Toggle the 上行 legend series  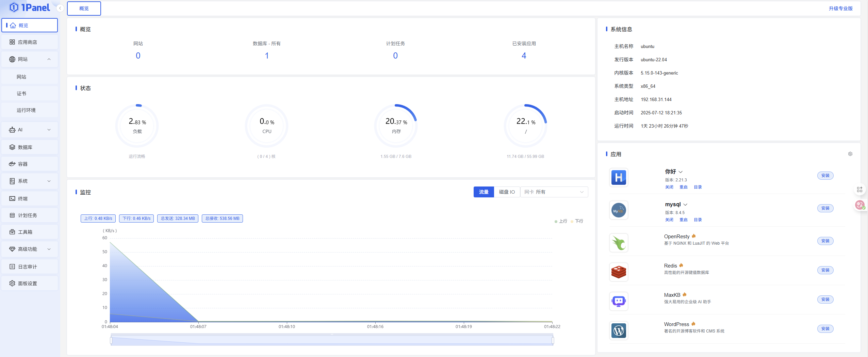click(x=561, y=222)
